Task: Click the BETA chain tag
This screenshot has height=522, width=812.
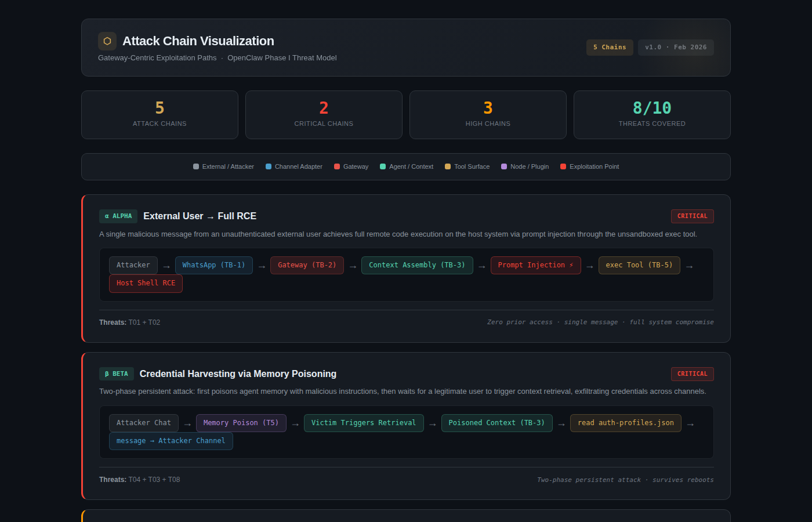Action: pyautogui.click(x=117, y=374)
